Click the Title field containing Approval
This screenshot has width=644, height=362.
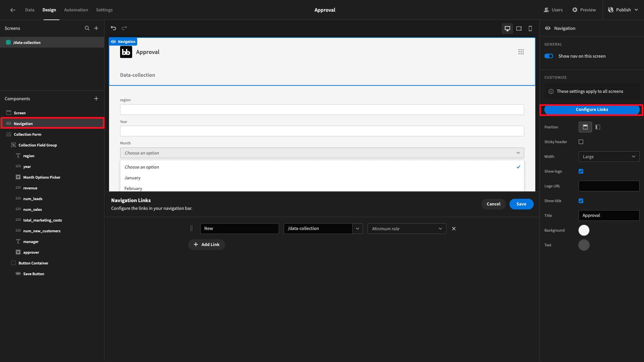pyautogui.click(x=609, y=216)
